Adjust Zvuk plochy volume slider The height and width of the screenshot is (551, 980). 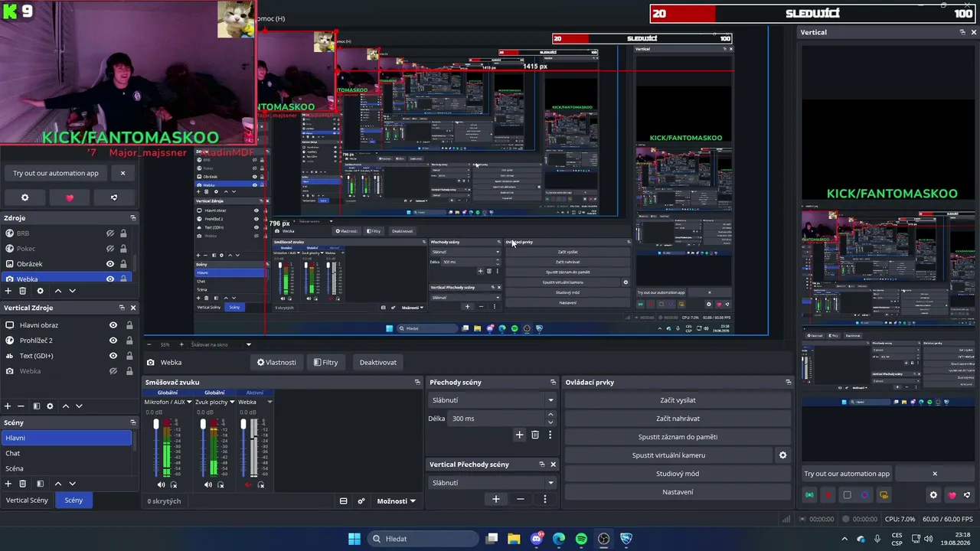pyautogui.click(x=203, y=425)
